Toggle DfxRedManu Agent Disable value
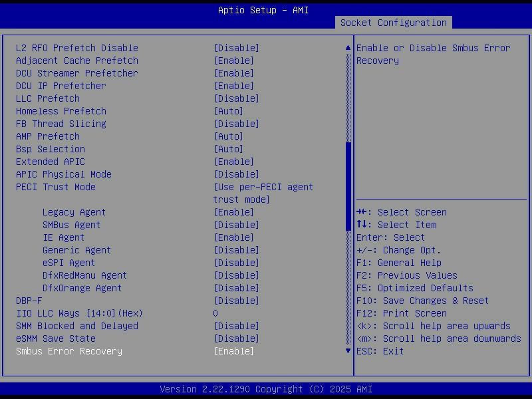The width and height of the screenshot is (532, 399). (x=237, y=275)
